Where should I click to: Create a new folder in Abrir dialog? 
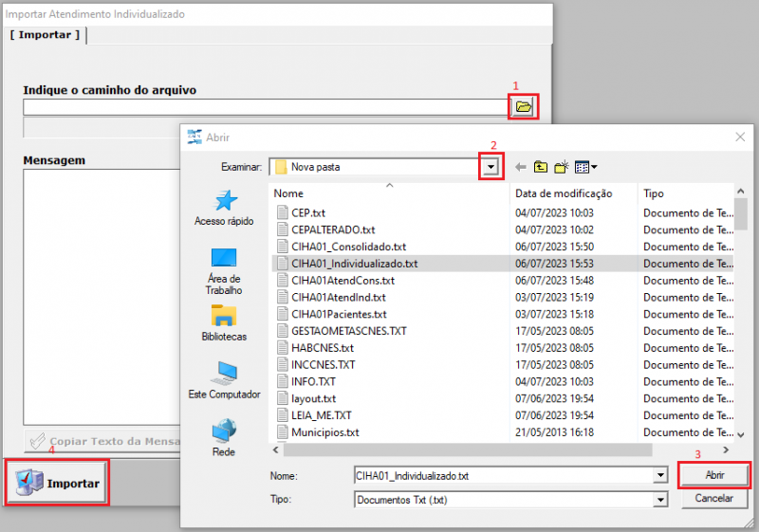point(562,167)
